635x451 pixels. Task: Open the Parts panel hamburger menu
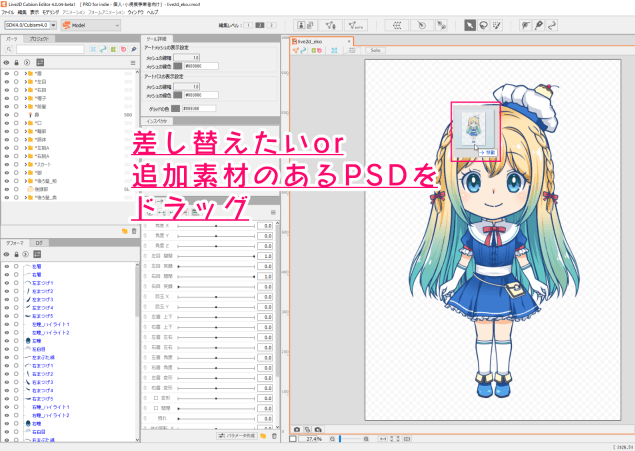tap(133, 63)
